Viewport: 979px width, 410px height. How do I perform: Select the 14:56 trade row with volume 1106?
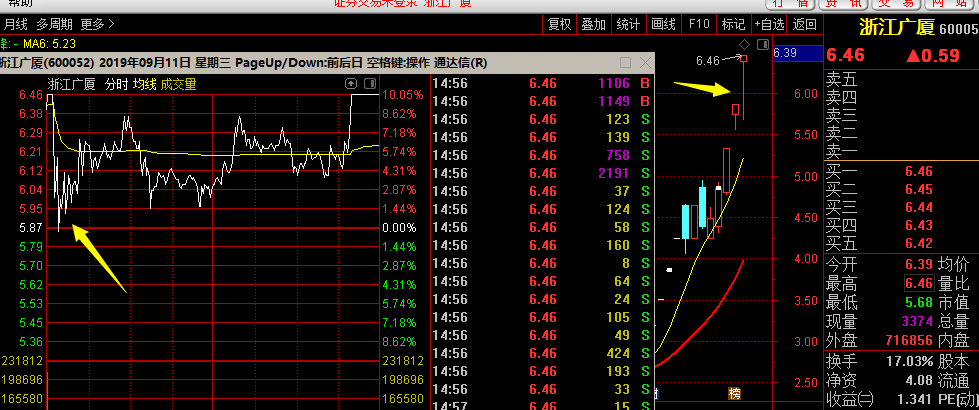click(542, 84)
